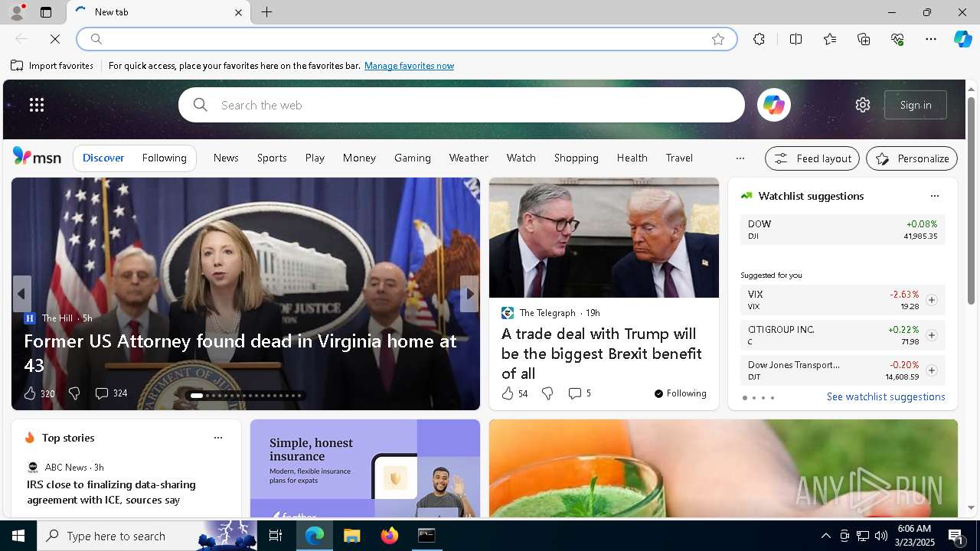Click the taskbar search box

(x=147, y=536)
